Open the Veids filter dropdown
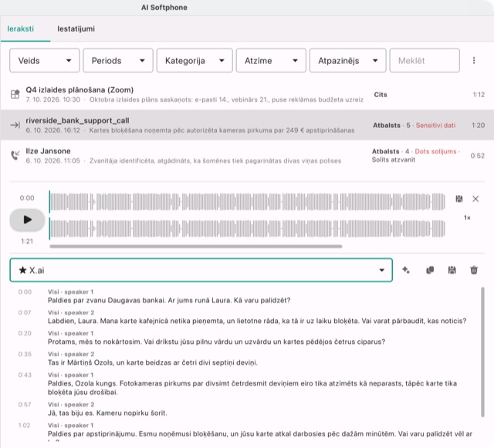 pyautogui.click(x=45, y=60)
